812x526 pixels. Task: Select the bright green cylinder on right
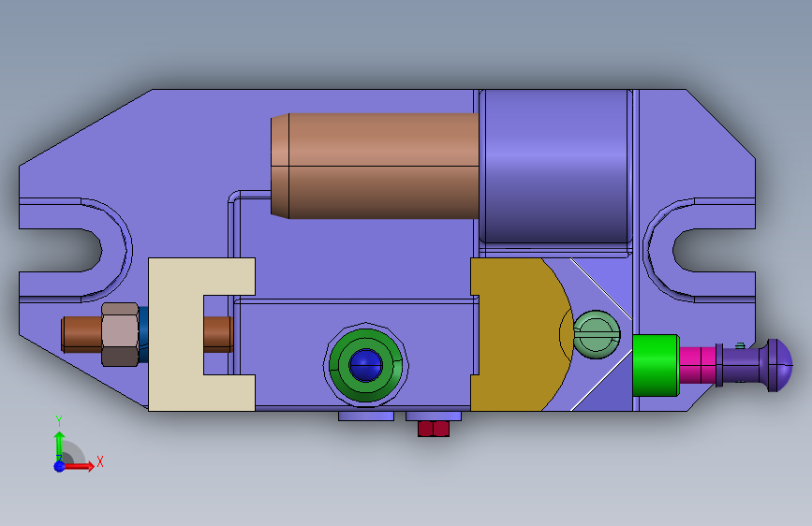click(656, 366)
